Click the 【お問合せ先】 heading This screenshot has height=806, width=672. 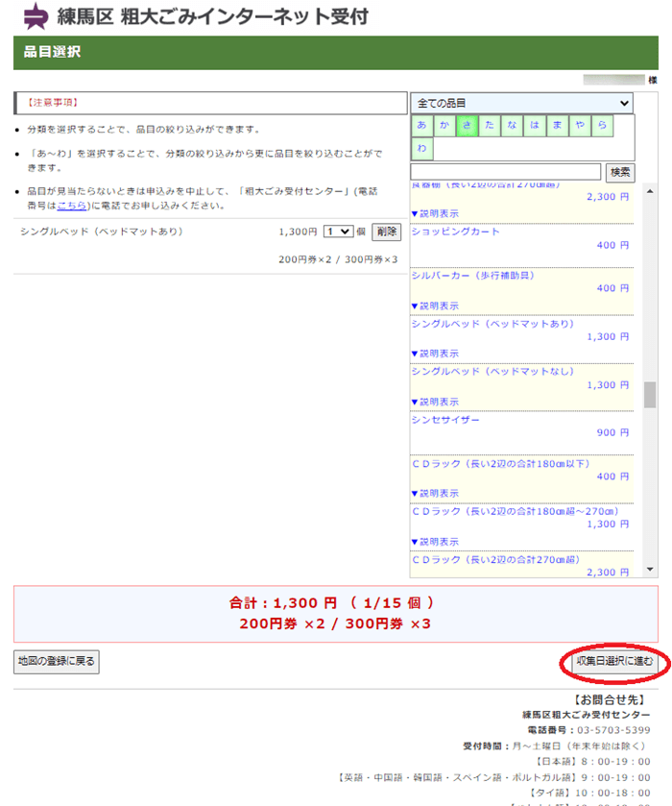click(609, 700)
